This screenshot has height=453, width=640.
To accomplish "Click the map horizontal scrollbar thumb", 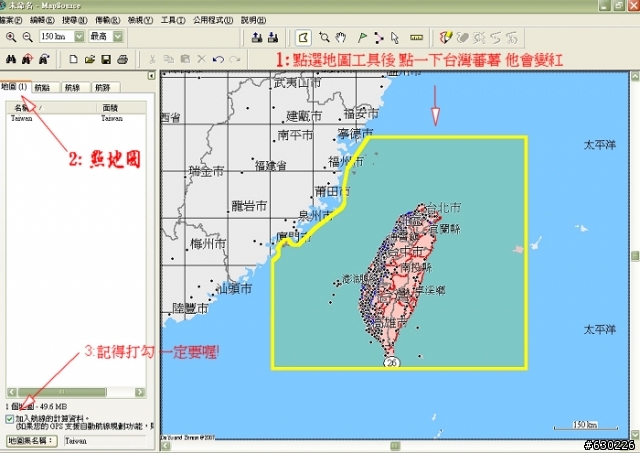I will coord(395,445).
